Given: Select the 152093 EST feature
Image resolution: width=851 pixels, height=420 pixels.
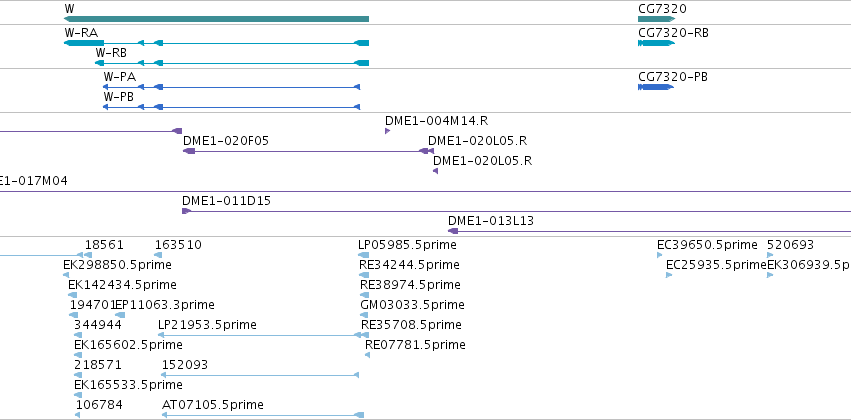Looking at the screenshot, I should pyautogui.click(x=260, y=375).
